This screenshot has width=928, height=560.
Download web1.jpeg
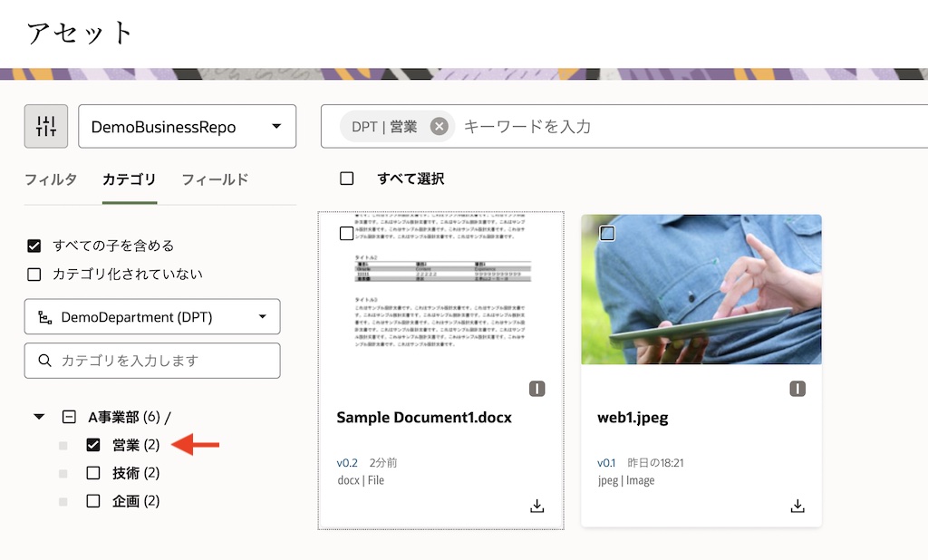point(797,506)
